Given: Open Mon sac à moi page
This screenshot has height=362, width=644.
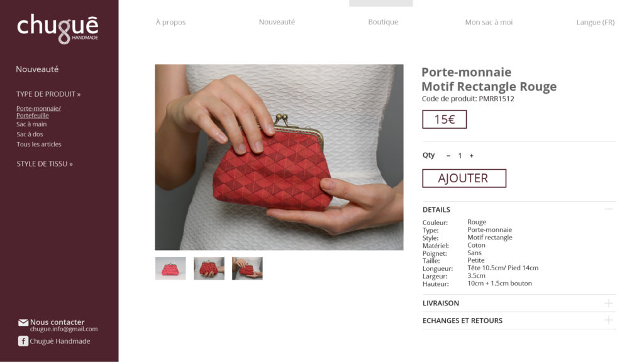Looking at the screenshot, I should point(489,23).
